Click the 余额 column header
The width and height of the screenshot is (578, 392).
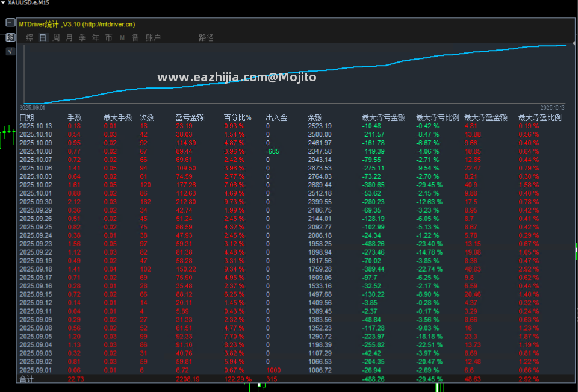[315, 117]
